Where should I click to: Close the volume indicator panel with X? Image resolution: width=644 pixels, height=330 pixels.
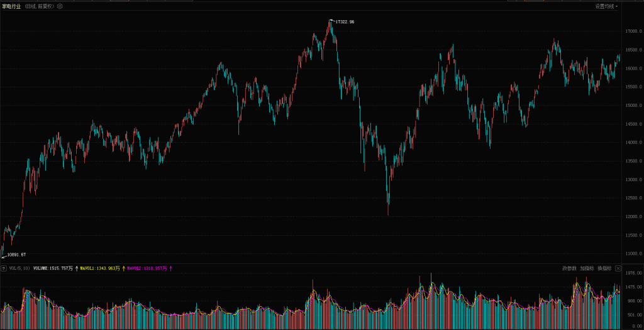[618, 268]
